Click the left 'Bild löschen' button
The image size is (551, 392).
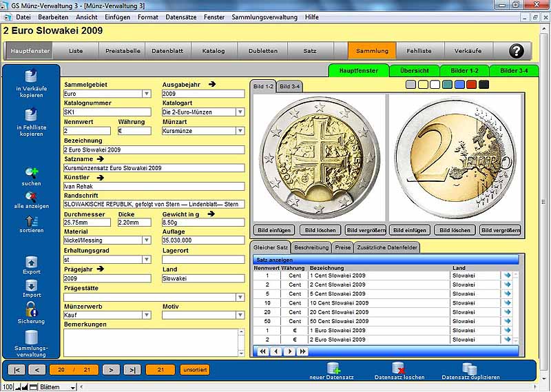(320, 230)
